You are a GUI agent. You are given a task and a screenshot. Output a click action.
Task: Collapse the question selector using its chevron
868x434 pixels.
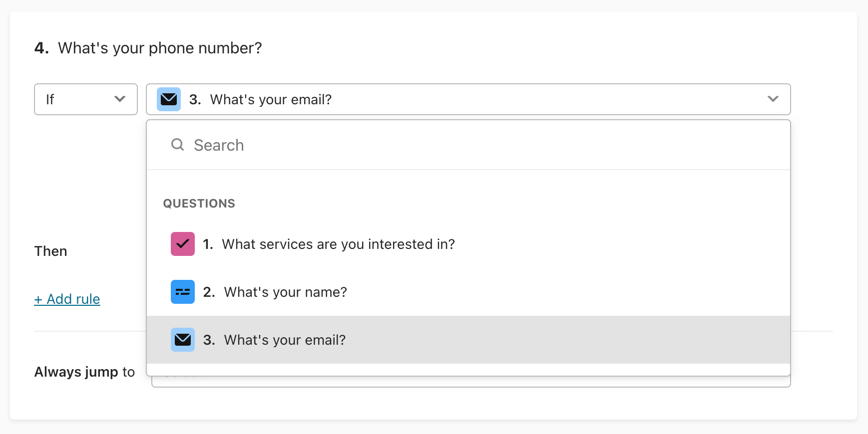tap(773, 99)
